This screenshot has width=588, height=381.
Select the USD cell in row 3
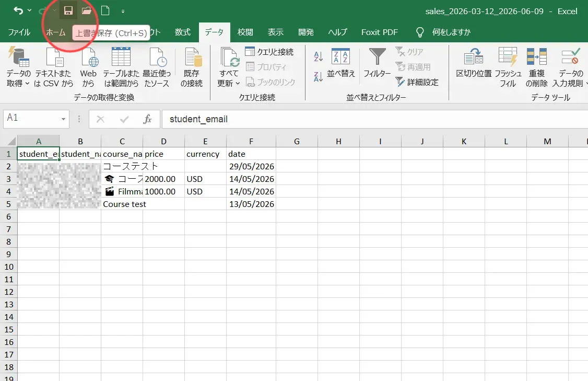pyautogui.click(x=206, y=179)
